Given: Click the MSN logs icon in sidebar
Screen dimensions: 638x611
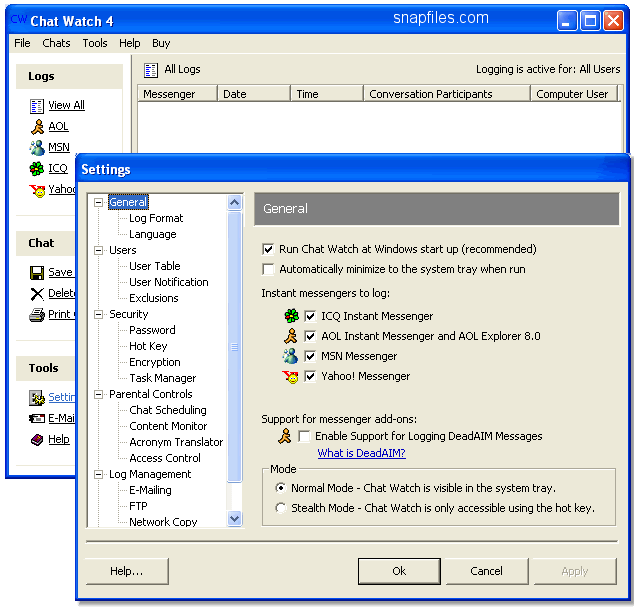Looking at the screenshot, I should (x=37, y=148).
